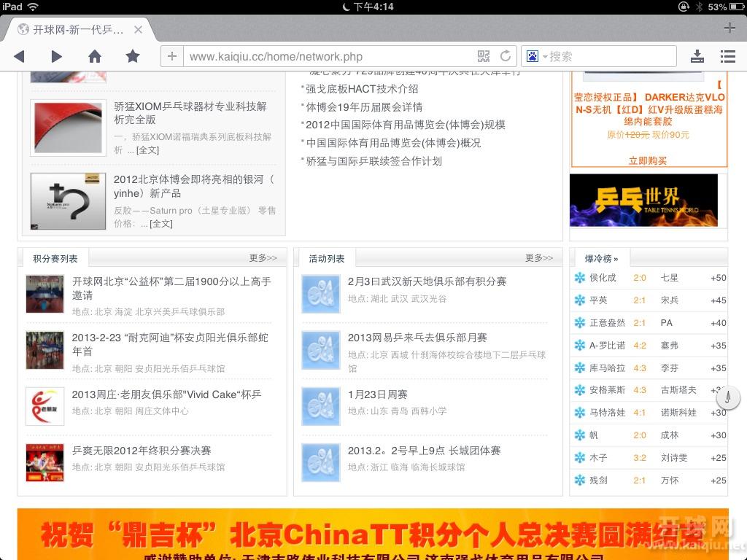
Task: Reload the page with refresh icon
Action: pyautogui.click(x=505, y=56)
